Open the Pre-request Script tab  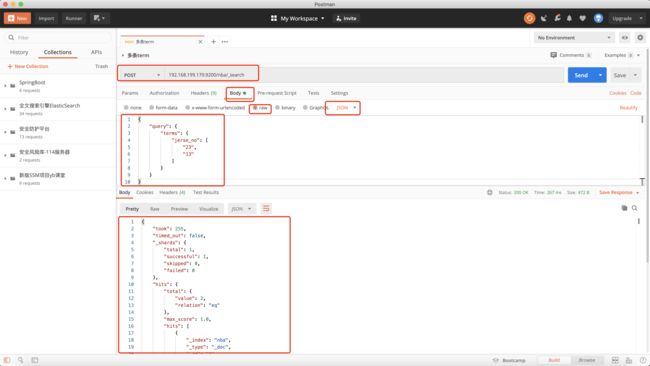pos(276,93)
